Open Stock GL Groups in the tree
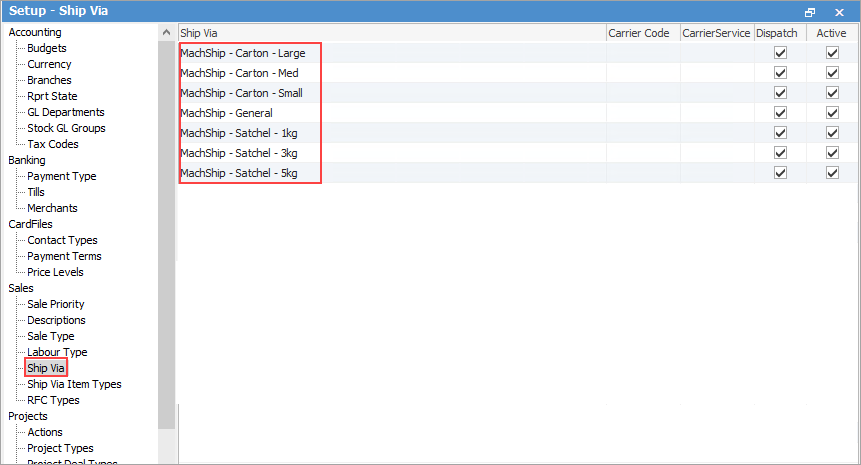 [x=66, y=128]
